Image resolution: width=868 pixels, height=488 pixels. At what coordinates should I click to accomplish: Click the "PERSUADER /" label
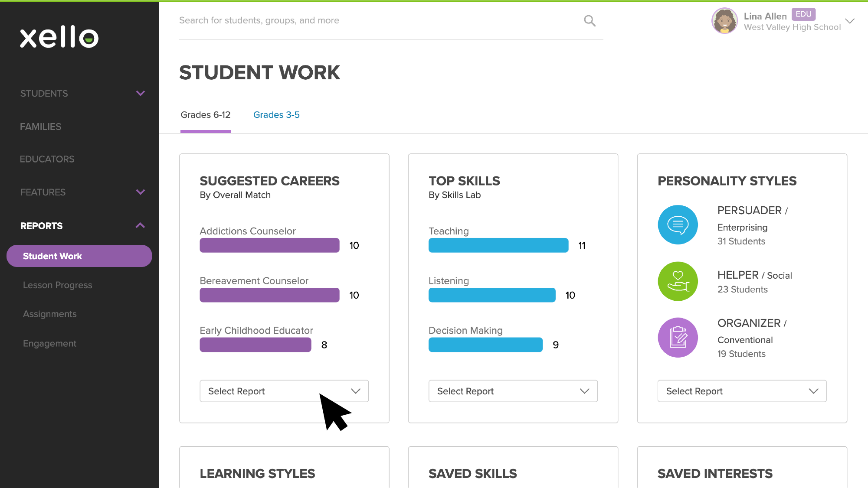(753, 211)
